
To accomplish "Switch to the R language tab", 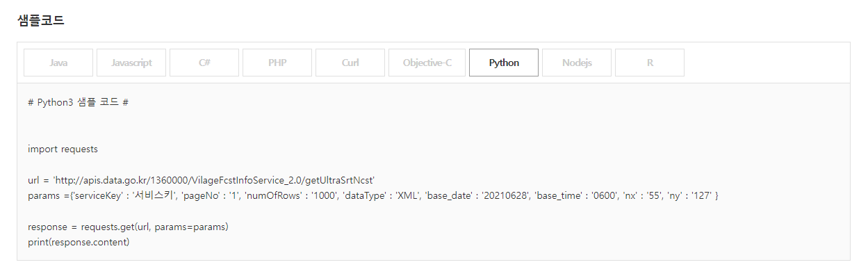I will (650, 63).
